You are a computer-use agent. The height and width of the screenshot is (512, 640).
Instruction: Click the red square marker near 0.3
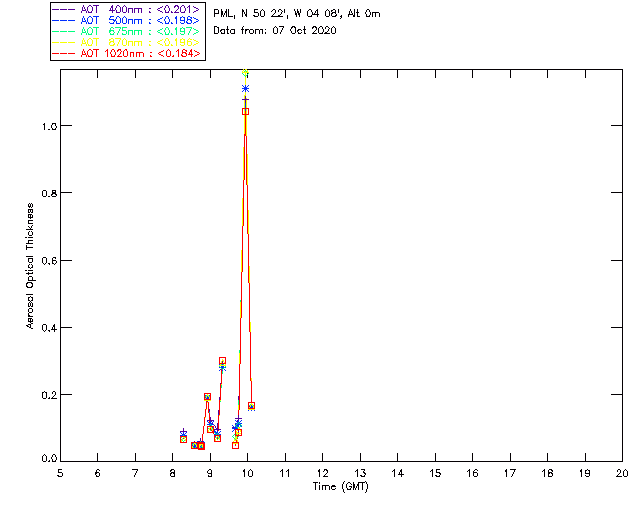222,361
